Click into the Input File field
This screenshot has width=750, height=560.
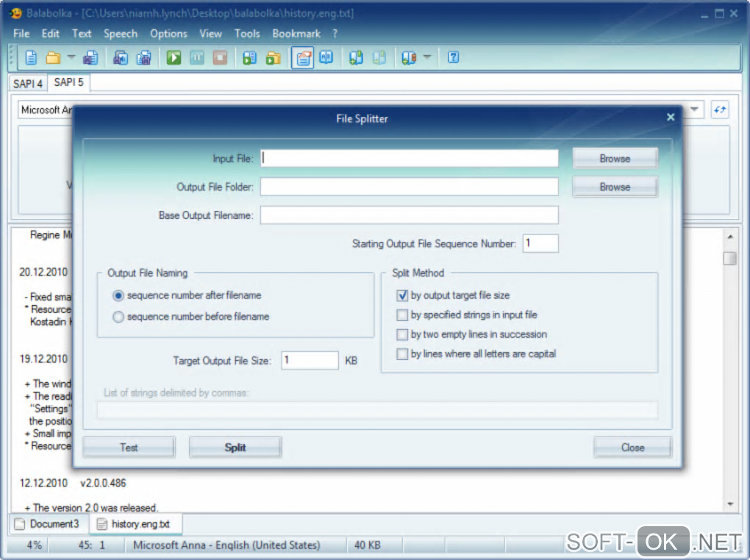(x=409, y=158)
